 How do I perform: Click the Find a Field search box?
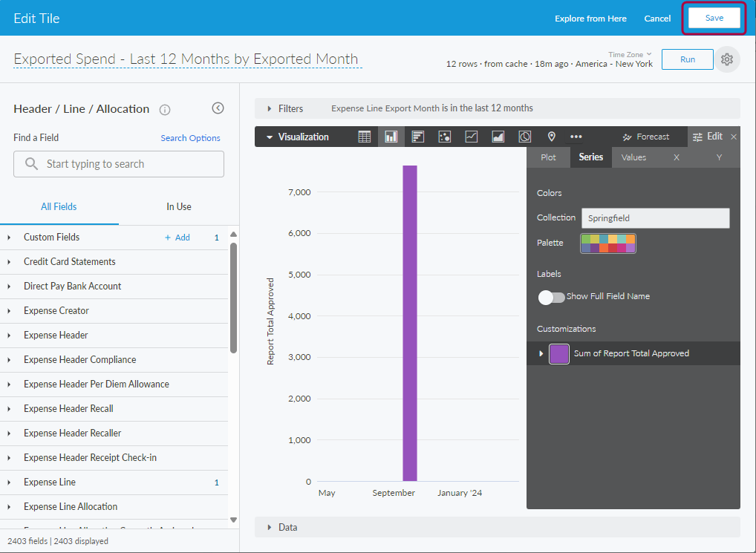click(x=119, y=164)
